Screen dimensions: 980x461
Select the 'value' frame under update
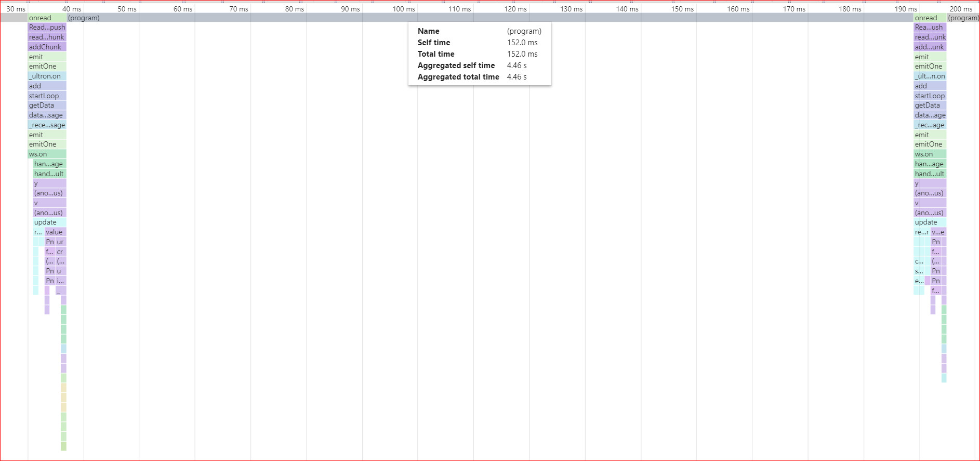(x=56, y=232)
